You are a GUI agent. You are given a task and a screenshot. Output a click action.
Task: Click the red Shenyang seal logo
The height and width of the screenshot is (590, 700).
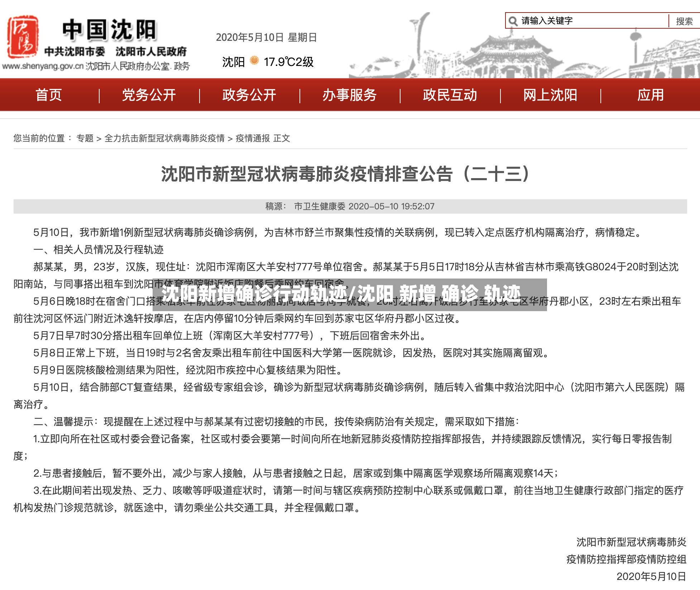point(23,37)
